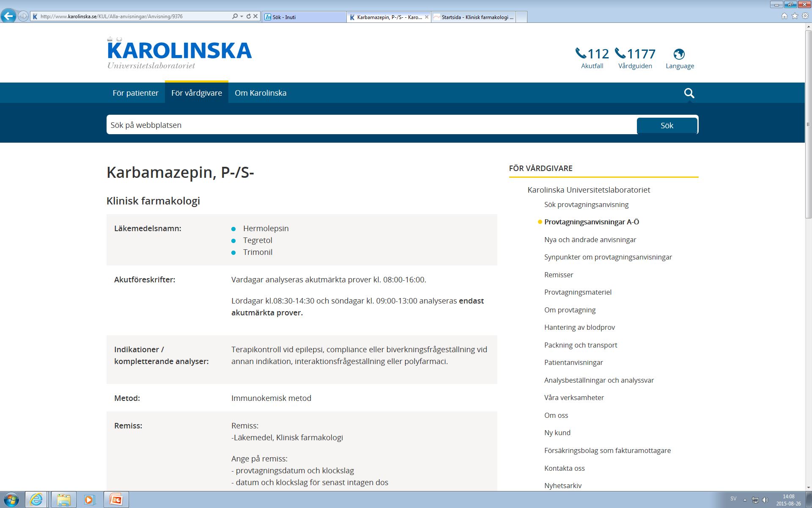Click the Trimonil list item
This screenshot has height=508, width=812.
pos(258,252)
